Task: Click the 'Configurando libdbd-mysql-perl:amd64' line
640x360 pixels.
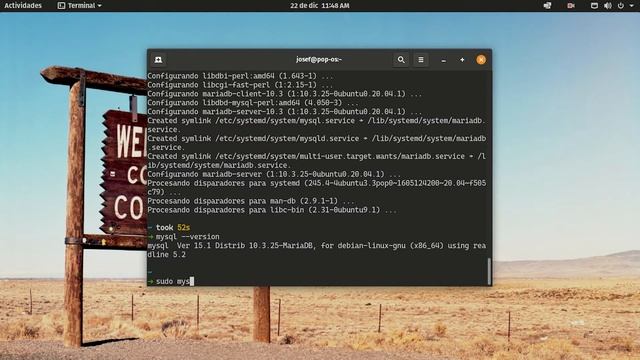Action: pyautogui.click(x=253, y=103)
